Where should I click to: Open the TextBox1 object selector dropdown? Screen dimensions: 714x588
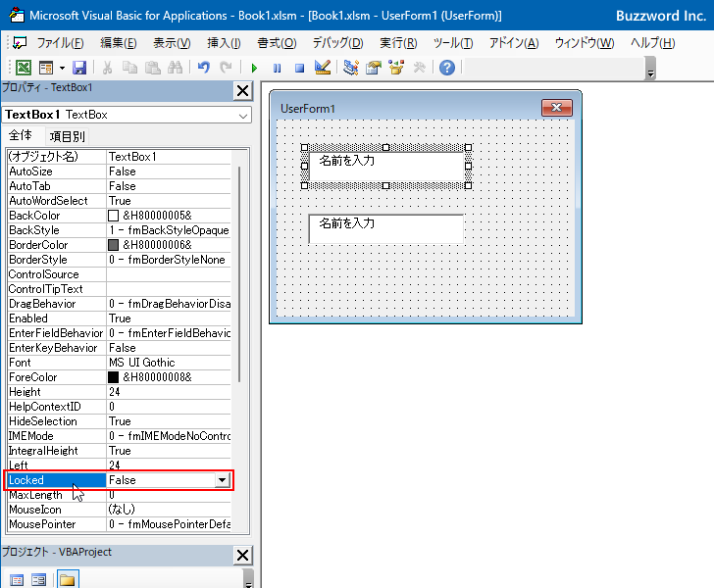(243, 116)
